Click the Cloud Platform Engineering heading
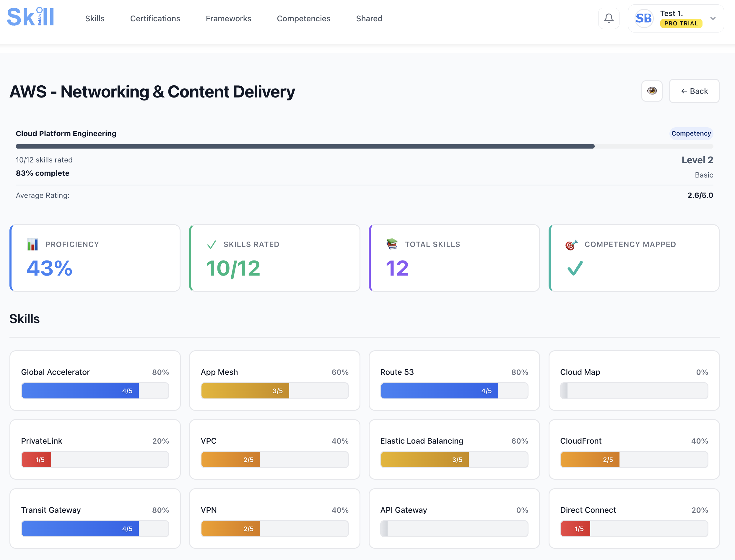 66,133
